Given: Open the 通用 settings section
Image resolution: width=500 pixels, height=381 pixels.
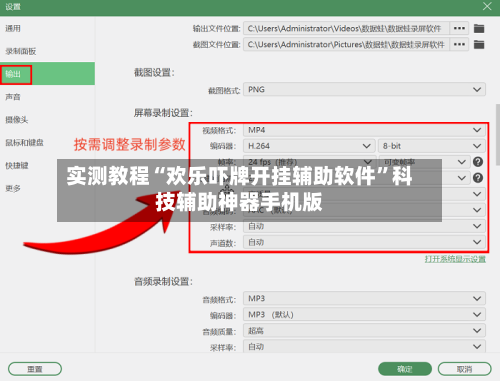Looking at the screenshot, I should (13, 29).
